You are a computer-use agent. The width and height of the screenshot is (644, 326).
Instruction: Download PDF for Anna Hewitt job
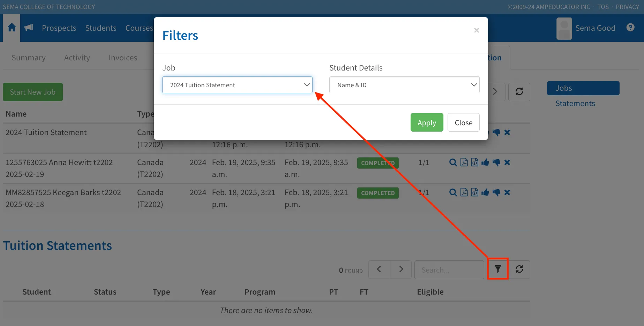click(x=464, y=162)
